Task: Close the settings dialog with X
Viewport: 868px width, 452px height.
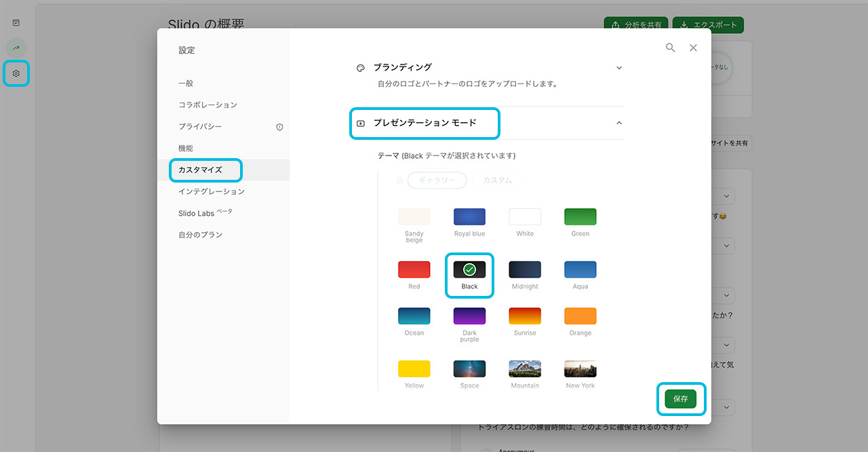Action: [x=693, y=48]
